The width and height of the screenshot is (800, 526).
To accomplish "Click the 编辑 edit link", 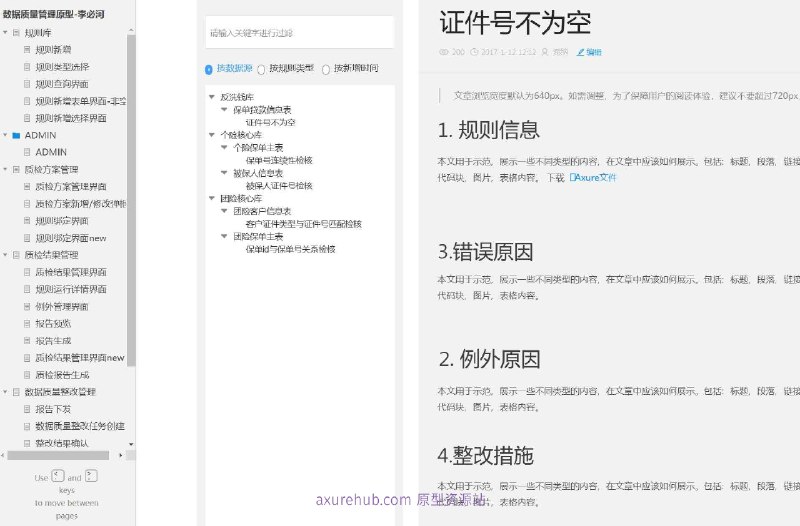I will (589, 52).
